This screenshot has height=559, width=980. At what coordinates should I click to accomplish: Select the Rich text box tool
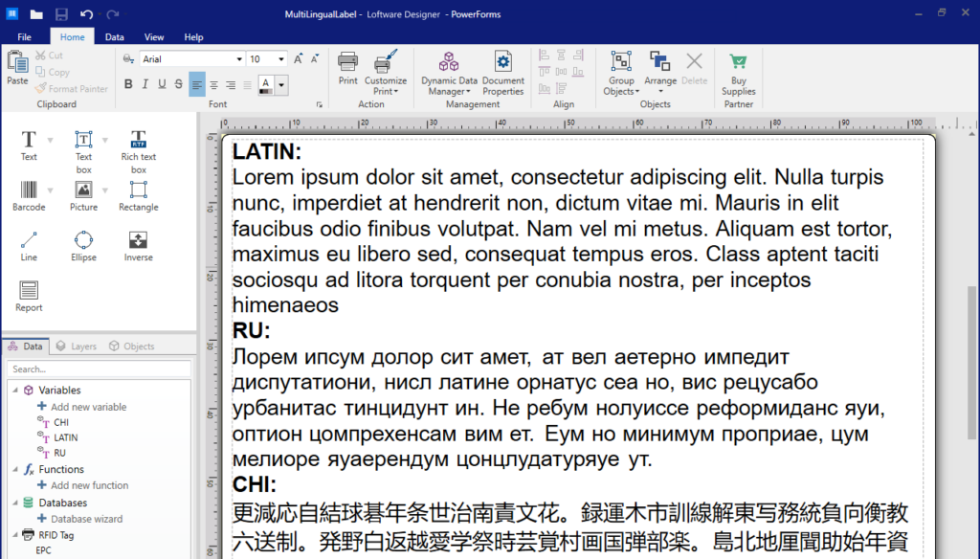coord(137,145)
